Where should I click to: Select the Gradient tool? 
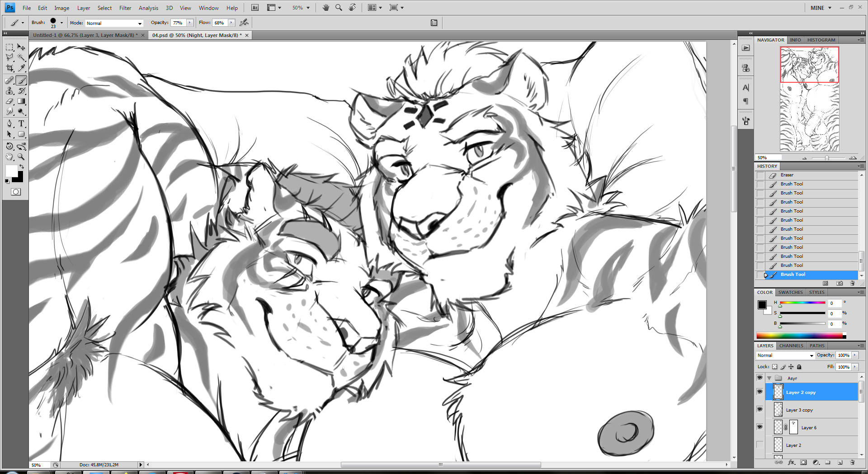[x=21, y=101]
